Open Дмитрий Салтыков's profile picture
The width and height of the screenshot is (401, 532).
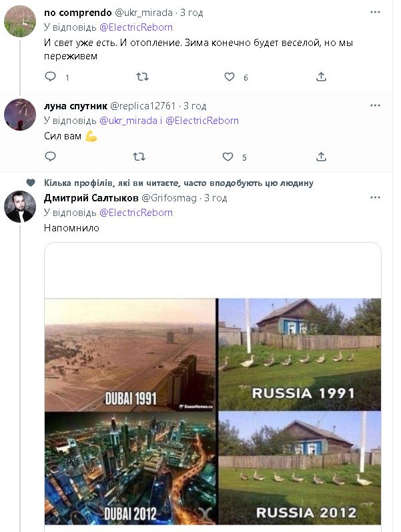20,207
